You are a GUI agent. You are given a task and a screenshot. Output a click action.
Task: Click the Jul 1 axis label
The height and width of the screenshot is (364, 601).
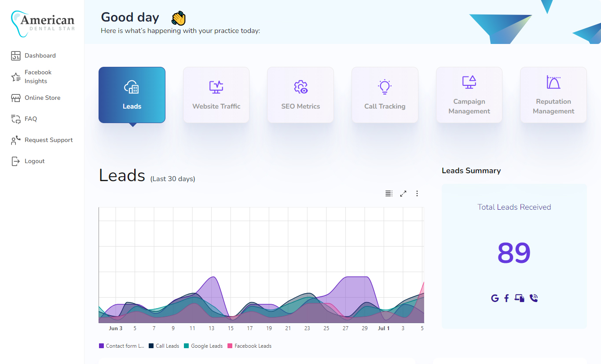click(384, 328)
